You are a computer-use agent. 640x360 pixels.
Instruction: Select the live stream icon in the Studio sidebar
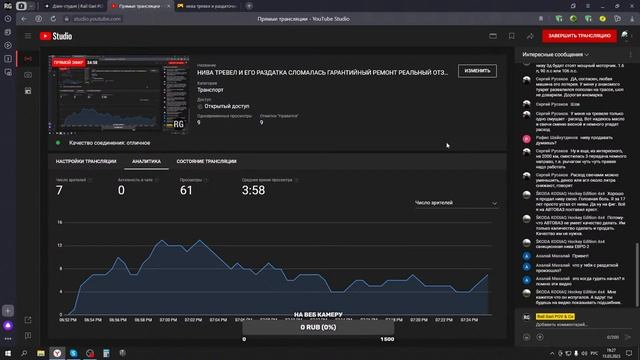(28, 59)
